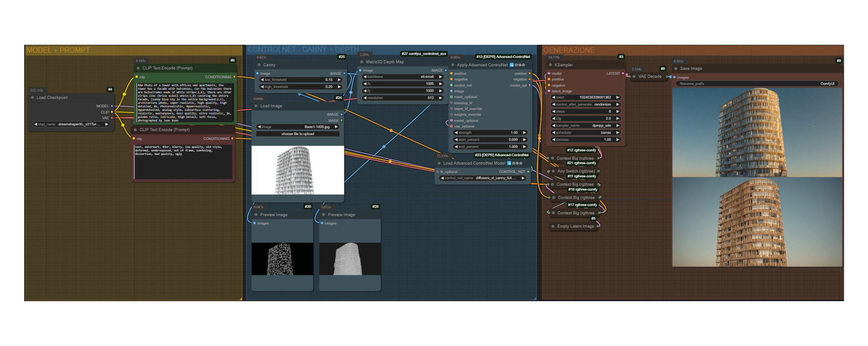Click CONTROL_NET output on Load Advanced ControlNet Model
Screen dimensions: 868x346
[528, 172]
